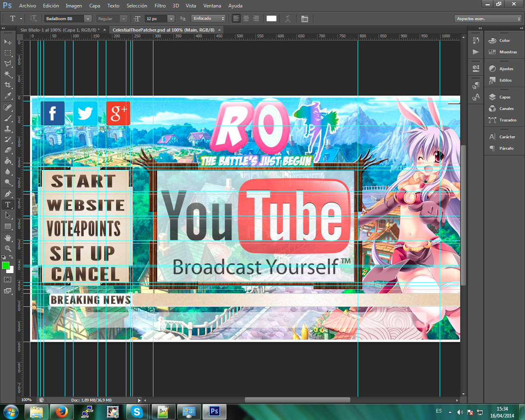The image size is (525, 420).
Task: Toggle text orientation button
Action: [33, 18]
